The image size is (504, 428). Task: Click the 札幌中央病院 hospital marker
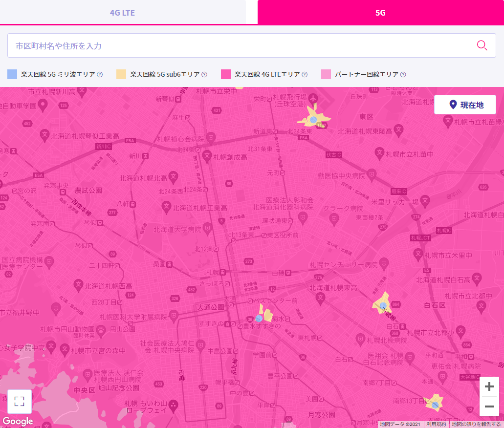pyautogui.click(x=200, y=345)
